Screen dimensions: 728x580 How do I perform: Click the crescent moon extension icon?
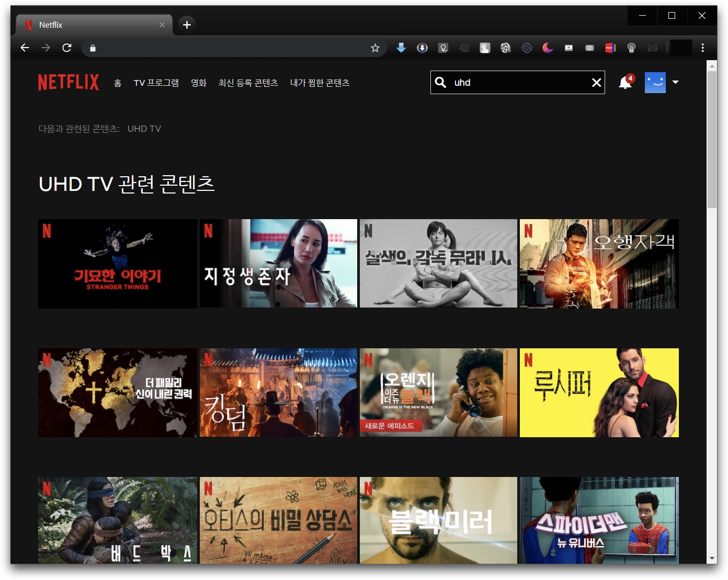coord(548,48)
